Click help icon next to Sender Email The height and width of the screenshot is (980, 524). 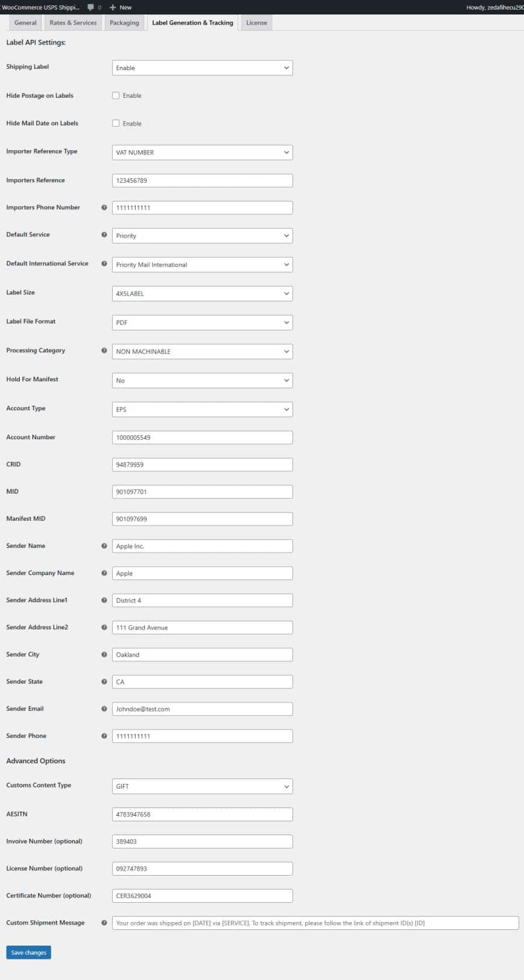(104, 709)
